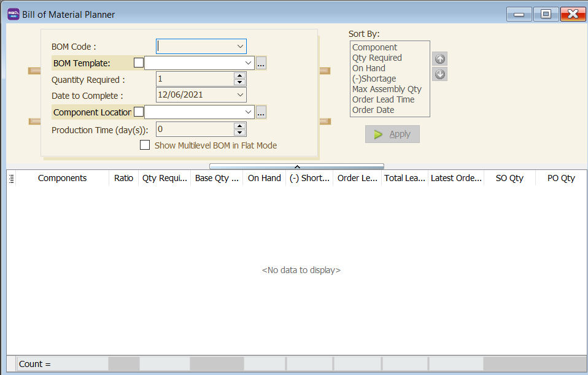Image resolution: width=588 pixels, height=375 pixels.
Task: Decrease Production Time with down spinner
Action: click(x=240, y=133)
